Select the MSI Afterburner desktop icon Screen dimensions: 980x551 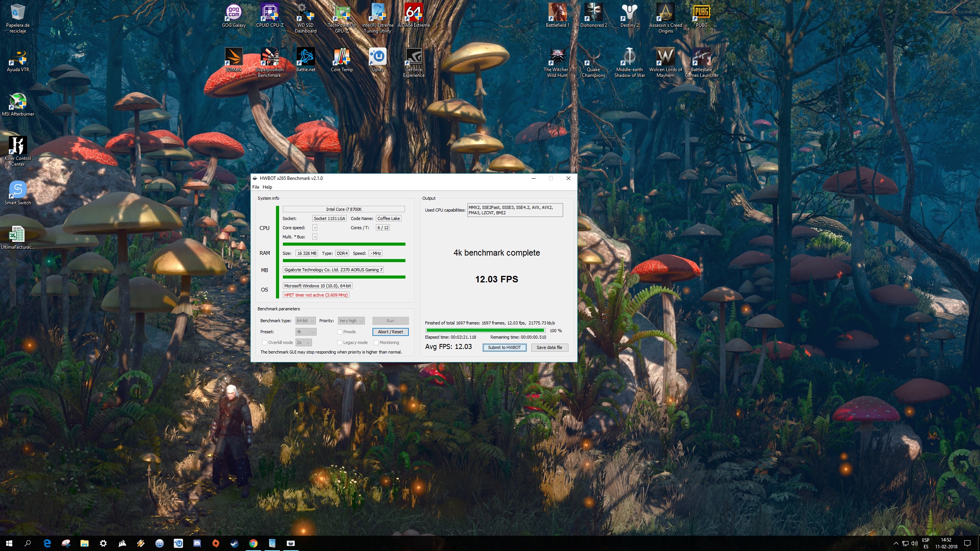[18, 104]
